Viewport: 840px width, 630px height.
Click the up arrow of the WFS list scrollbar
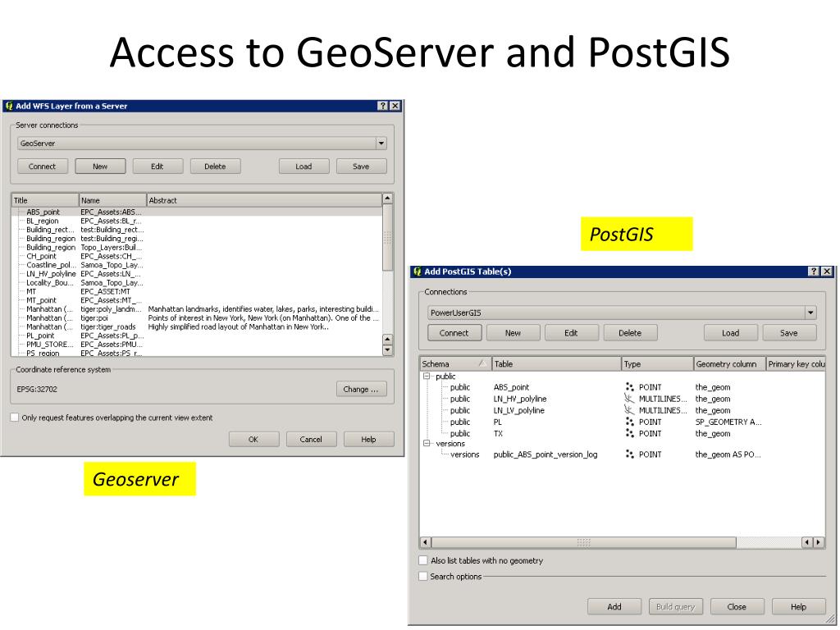tap(388, 199)
